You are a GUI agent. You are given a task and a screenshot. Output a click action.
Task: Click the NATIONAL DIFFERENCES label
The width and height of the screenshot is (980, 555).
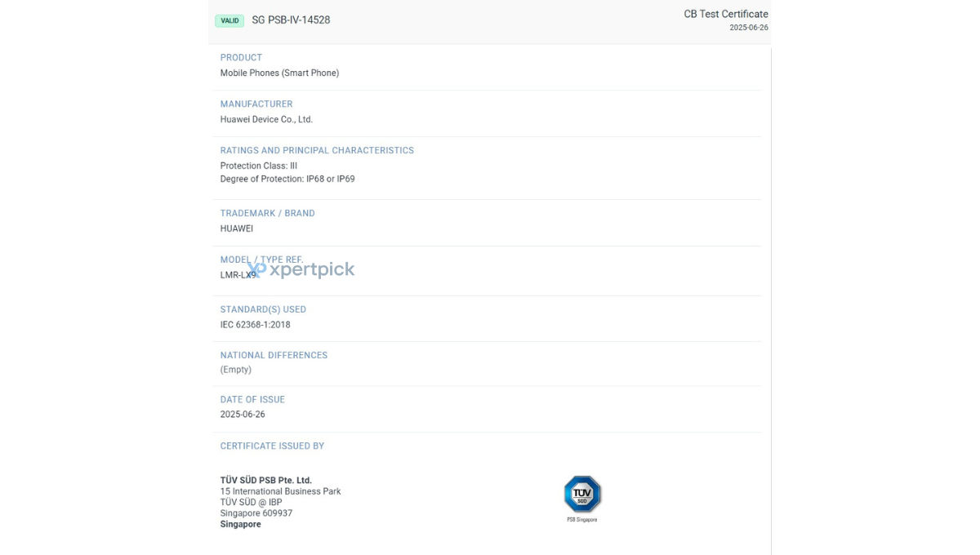coord(274,356)
